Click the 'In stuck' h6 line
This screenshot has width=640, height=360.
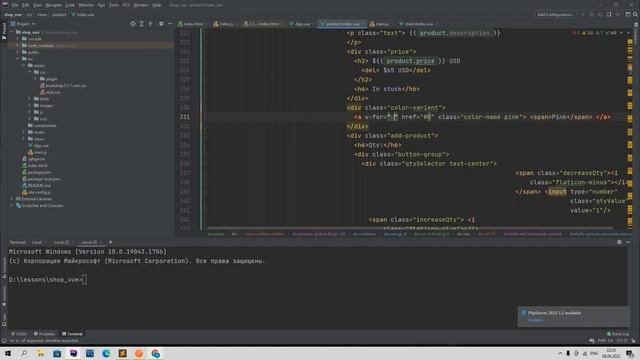click(387, 89)
